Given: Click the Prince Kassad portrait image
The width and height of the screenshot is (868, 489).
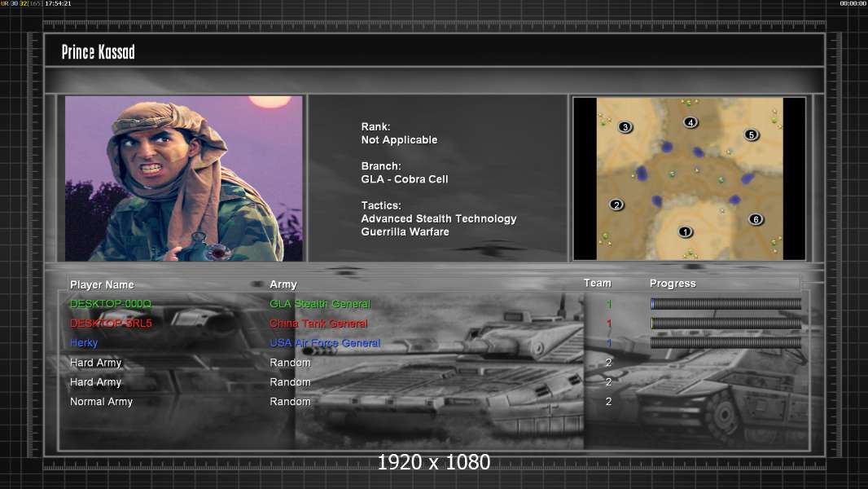Looking at the screenshot, I should click(184, 178).
